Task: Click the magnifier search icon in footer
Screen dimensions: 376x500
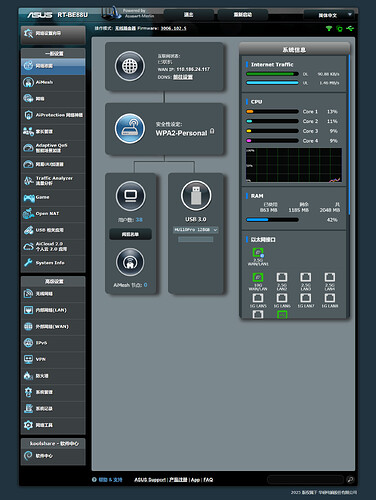Action: (350, 480)
